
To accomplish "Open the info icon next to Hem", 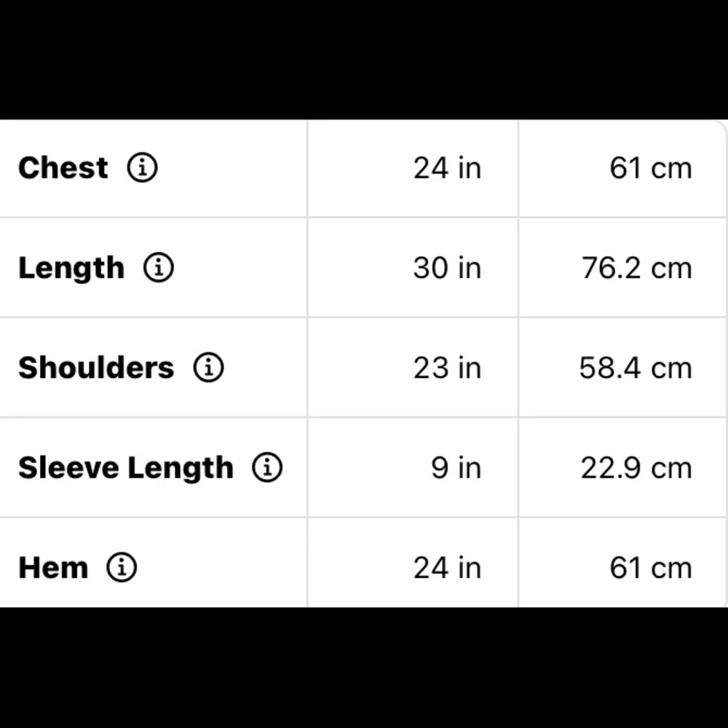I will point(122,567).
